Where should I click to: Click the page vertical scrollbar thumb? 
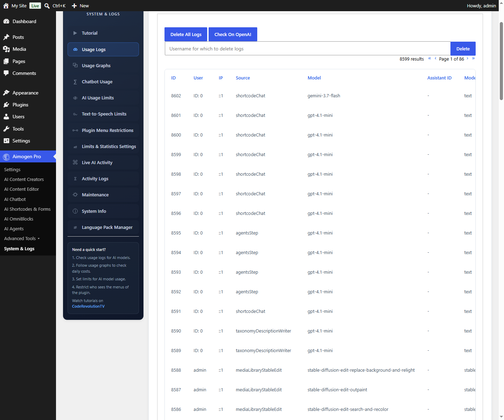click(x=501, y=61)
